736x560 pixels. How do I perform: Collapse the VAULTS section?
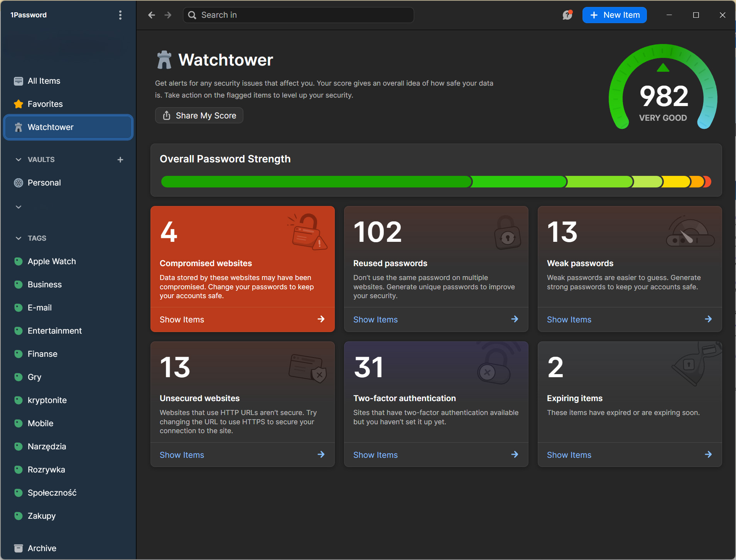[19, 160]
